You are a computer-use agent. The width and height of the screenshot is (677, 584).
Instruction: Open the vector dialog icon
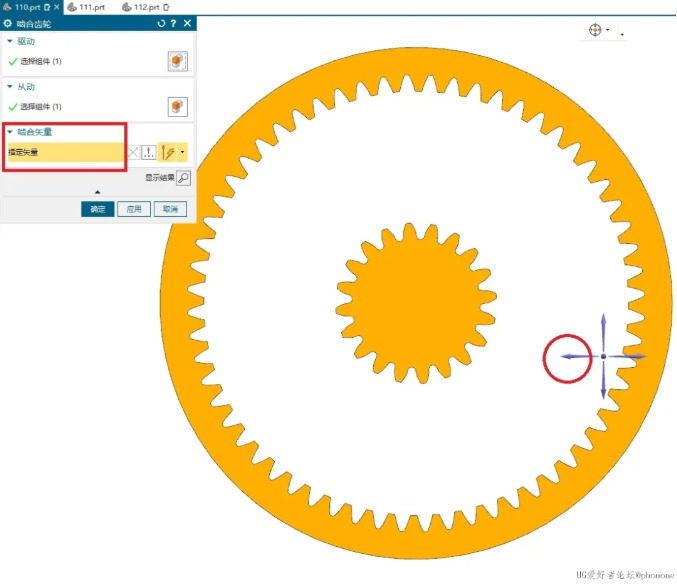click(149, 152)
